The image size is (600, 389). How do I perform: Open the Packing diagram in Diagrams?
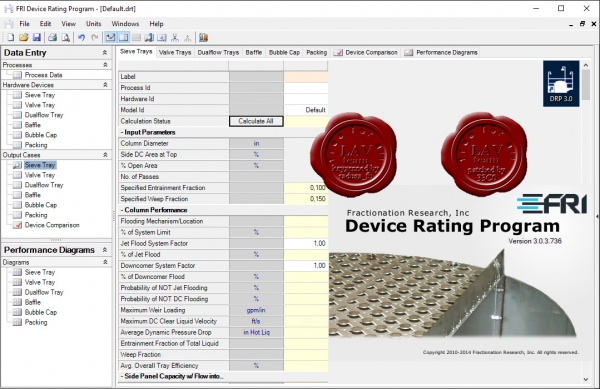point(36,322)
